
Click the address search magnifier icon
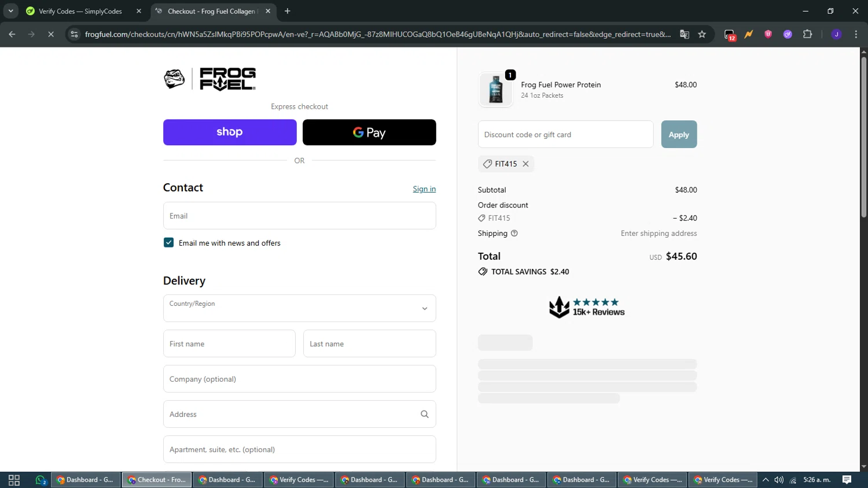[425, 414]
